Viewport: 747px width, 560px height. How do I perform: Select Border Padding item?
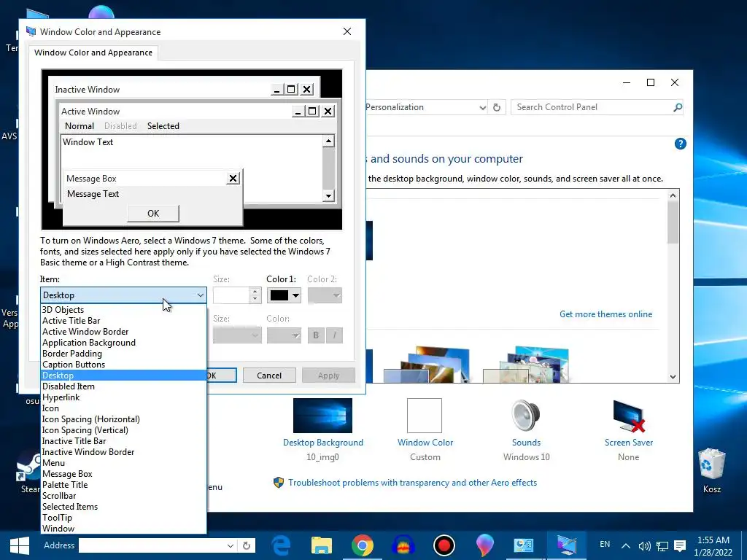tap(123, 354)
